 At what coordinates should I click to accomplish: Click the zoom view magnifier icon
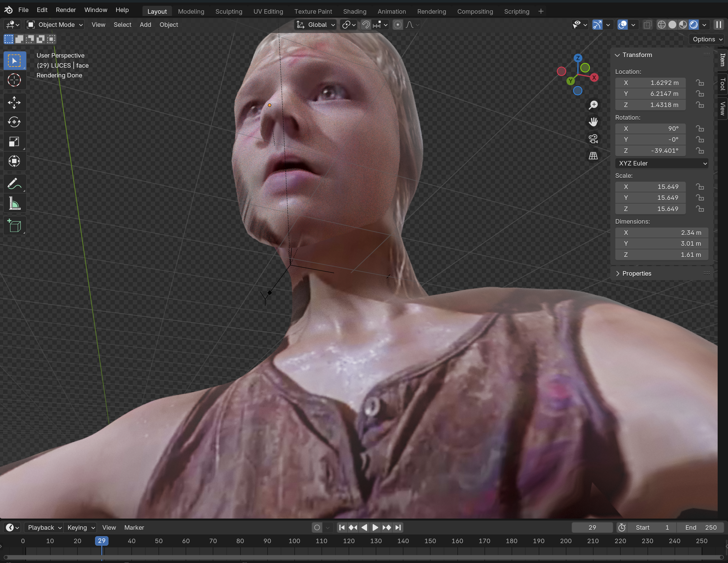(593, 105)
